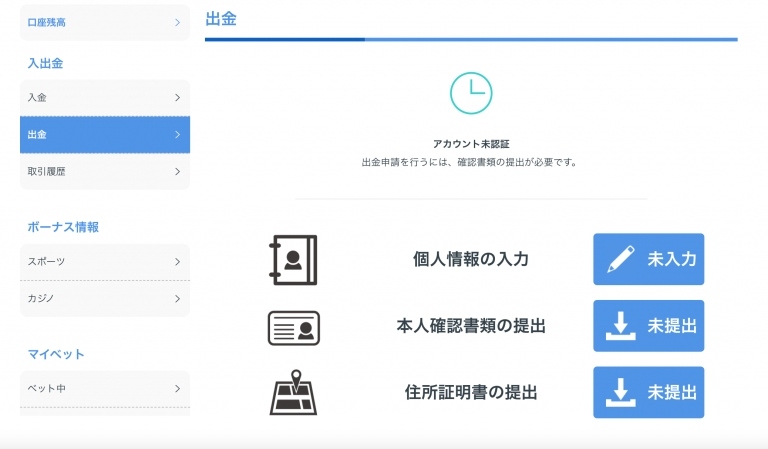Select the highlighted 出金 withdrawal item

pos(105,135)
